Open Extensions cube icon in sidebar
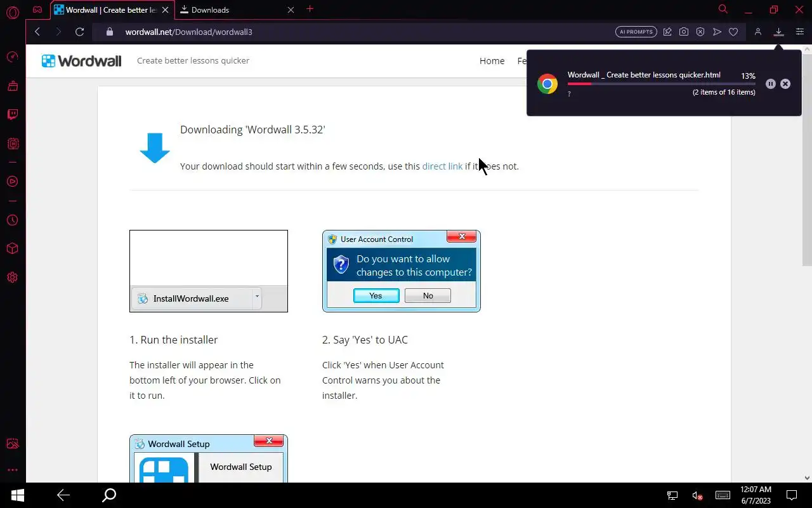 (x=13, y=249)
